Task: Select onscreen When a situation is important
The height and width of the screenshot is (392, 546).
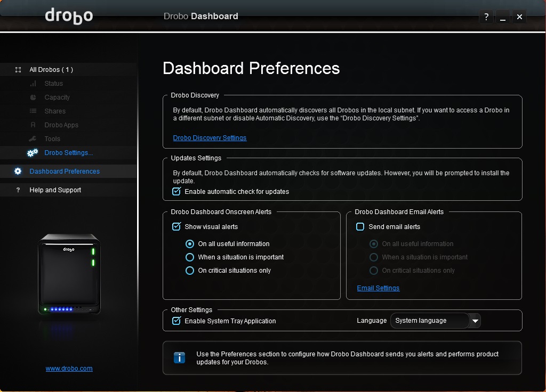Action: [x=190, y=257]
